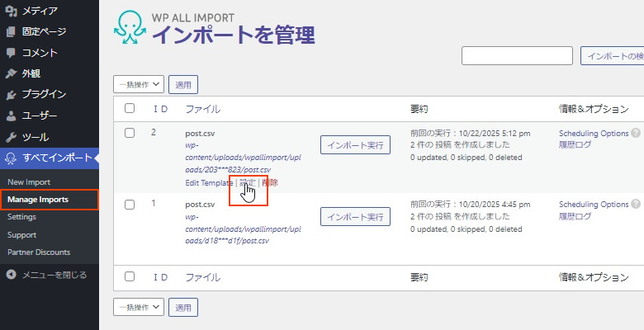Screen dimensions: 644x330
Task: Toggle select-all checkbox in table header
Action: click(129, 108)
